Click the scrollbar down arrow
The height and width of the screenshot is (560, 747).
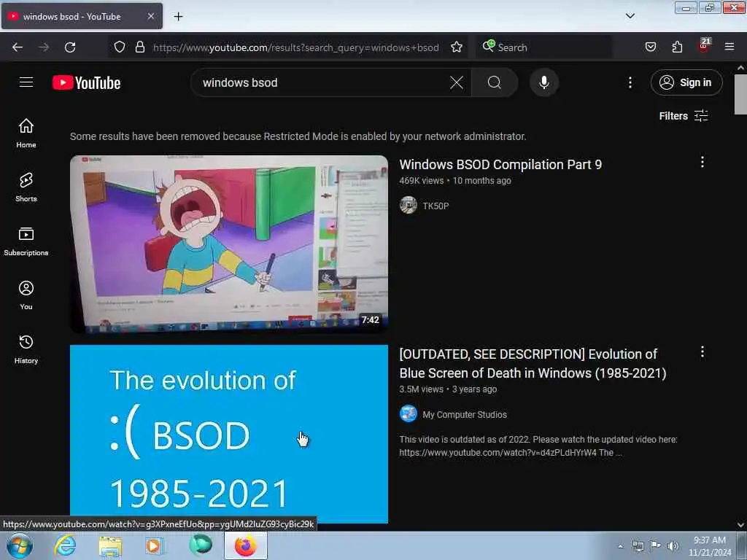pos(740,525)
